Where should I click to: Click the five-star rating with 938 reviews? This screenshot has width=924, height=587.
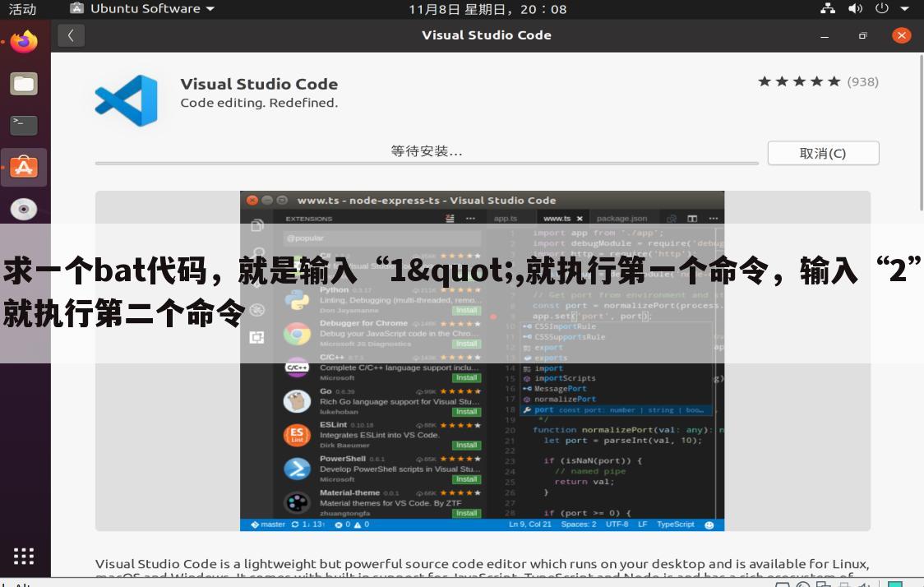818,81
